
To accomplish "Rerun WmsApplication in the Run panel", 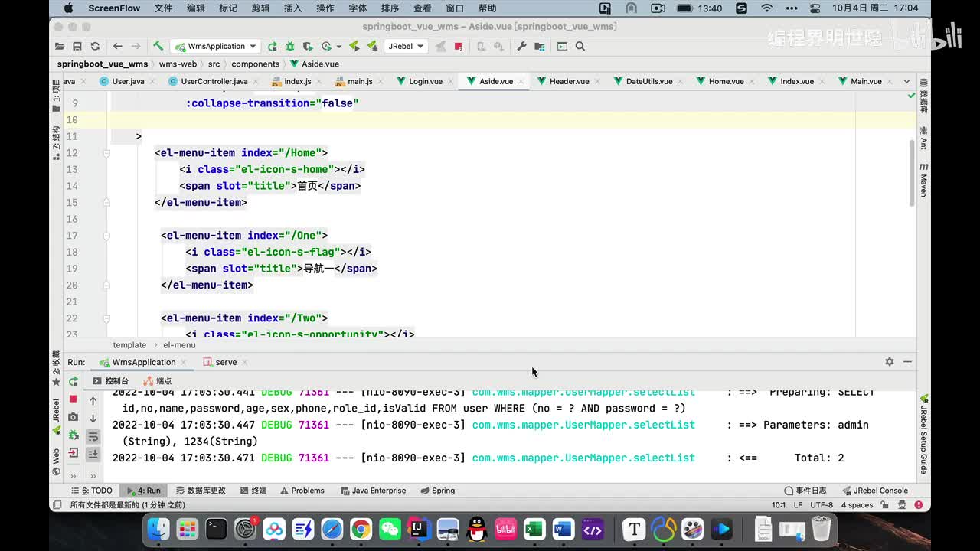I will [73, 381].
